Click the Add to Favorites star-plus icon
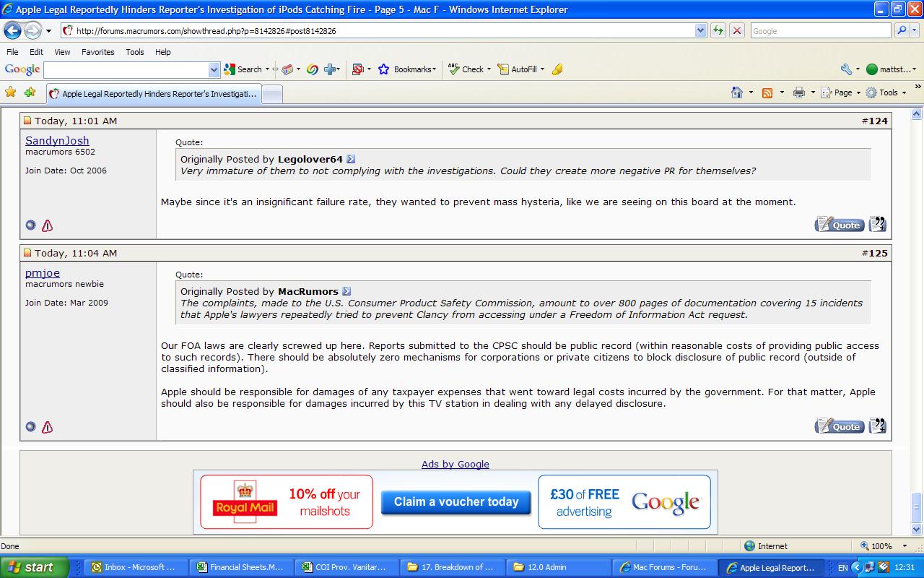The height and width of the screenshot is (578, 924). (x=30, y=92)
